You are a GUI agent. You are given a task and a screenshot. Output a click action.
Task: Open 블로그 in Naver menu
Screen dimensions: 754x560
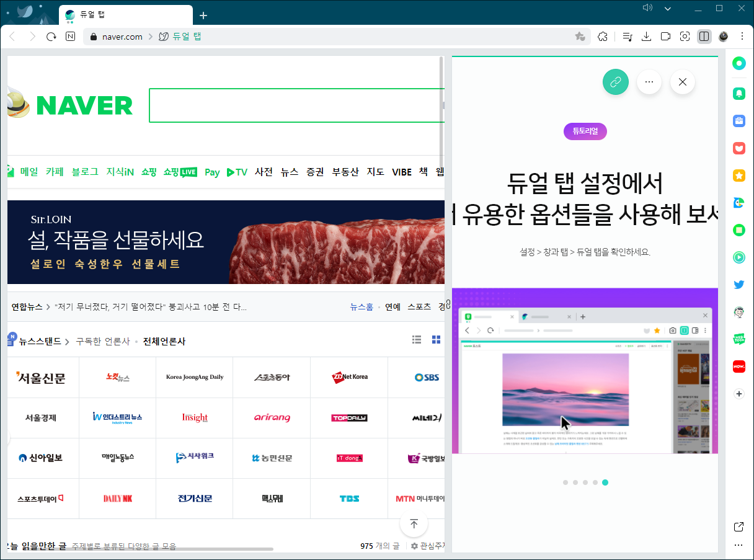[85, 172]
